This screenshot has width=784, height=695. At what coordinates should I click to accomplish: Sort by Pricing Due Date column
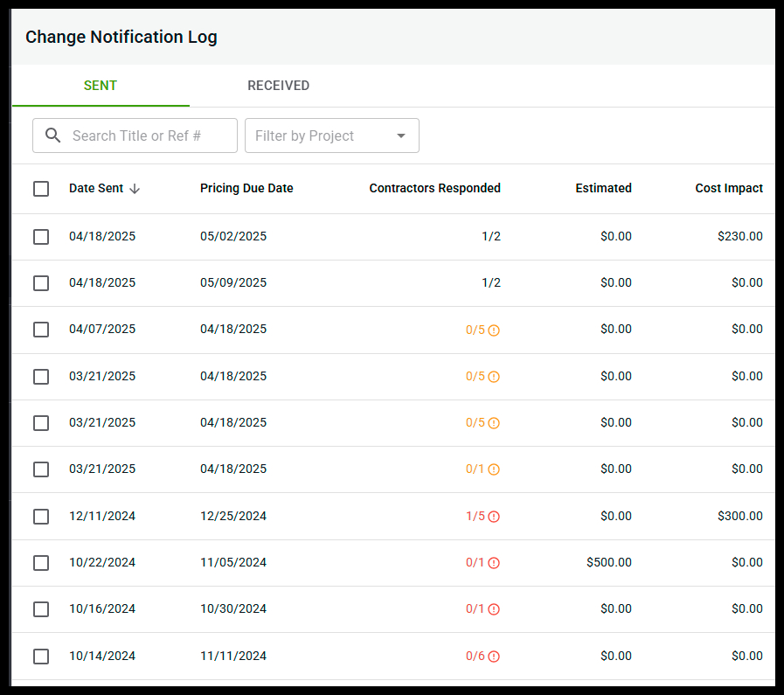pyautogui.click(x=246, y=188)
